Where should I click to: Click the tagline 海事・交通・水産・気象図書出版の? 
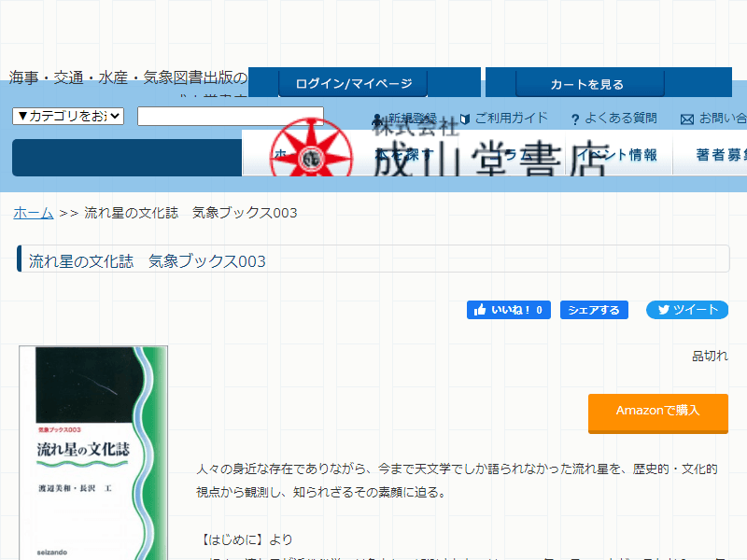tap(128, 77)
